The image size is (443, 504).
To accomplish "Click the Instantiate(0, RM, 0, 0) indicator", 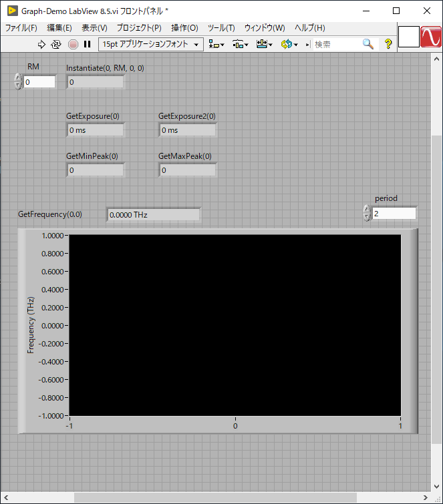I will [96, 82].
